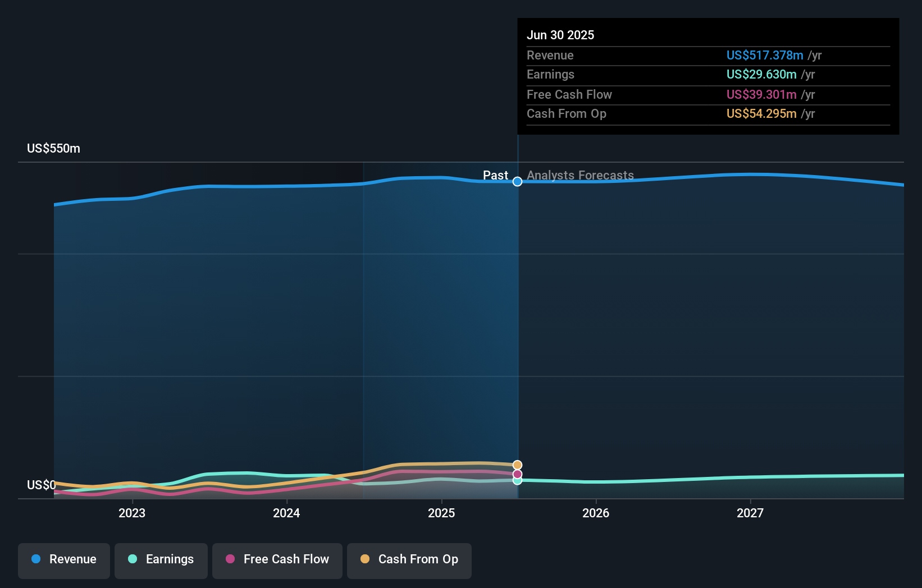Select the blue Revenue marker on the chart
The width and height of the screenshot is (922, 588).
tap(517, 181)
